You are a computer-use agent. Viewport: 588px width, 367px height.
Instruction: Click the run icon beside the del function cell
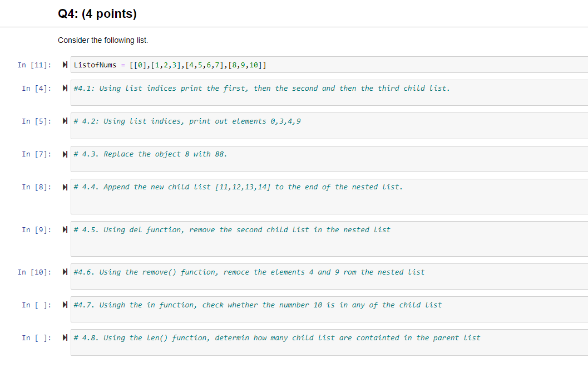pyautogui.click(x=65, y=229)
